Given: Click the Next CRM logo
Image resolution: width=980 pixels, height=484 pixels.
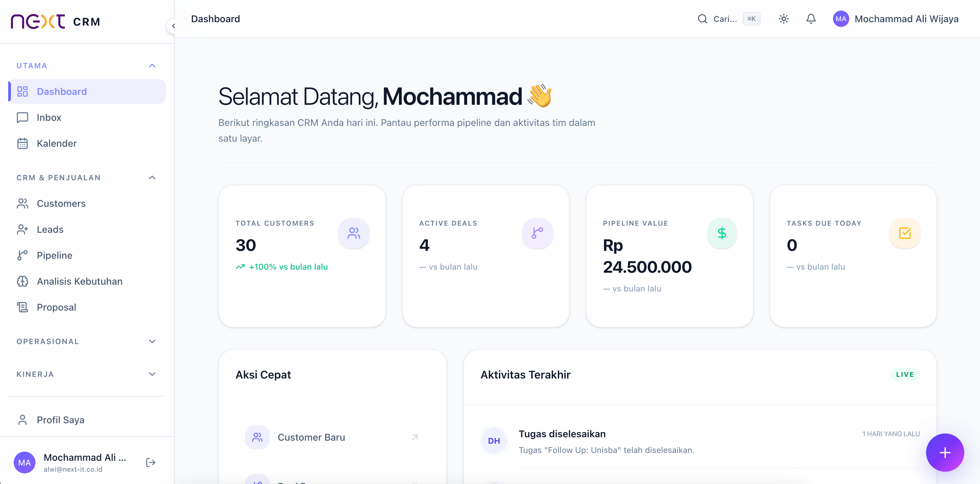Looking at the screenshot, I should 56,22.
